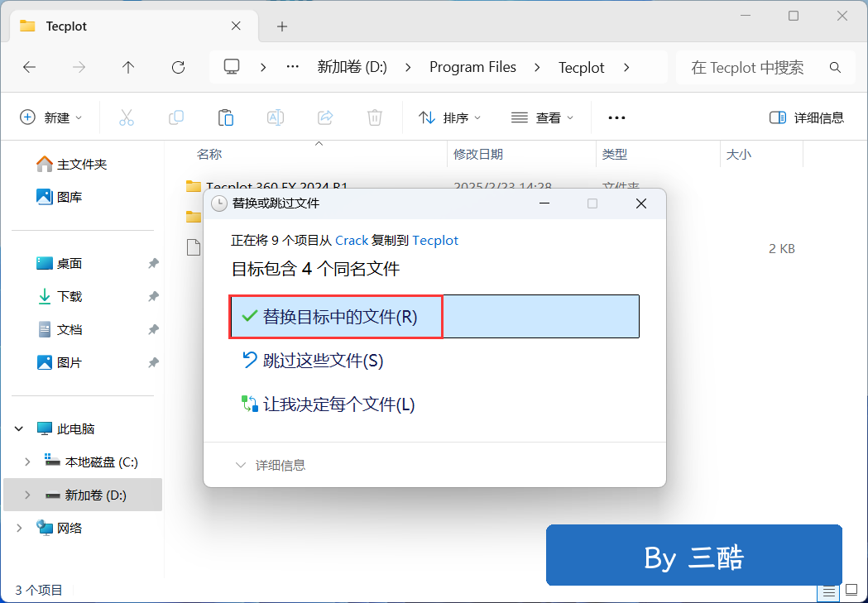868x603 pixels.
Task: Expand the 本地磁盘 (C:) tree node
Action: coord(27,462)
